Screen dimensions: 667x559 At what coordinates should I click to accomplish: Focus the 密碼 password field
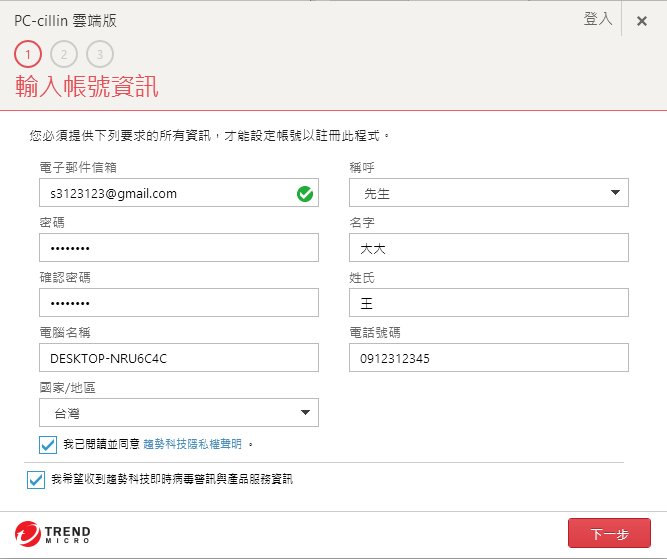pyautogui.click(x=179, y=248)
